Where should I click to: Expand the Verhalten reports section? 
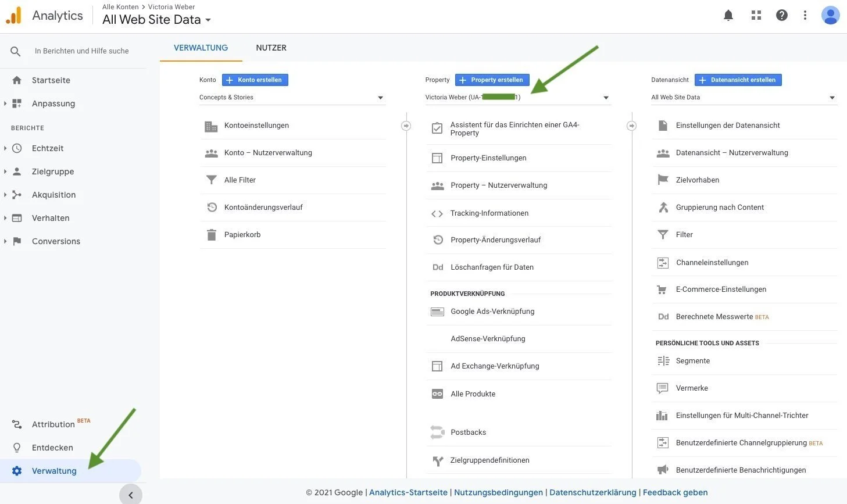[x=5, y=218]
